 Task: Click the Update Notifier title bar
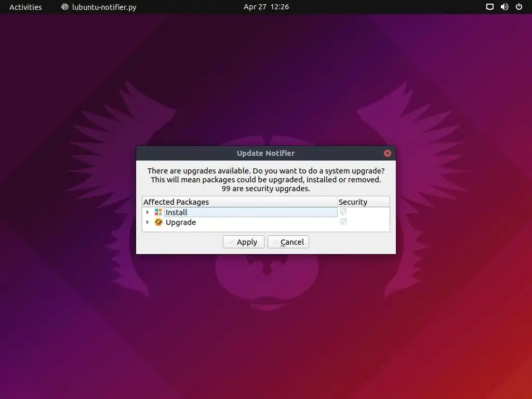pos(266,153)
